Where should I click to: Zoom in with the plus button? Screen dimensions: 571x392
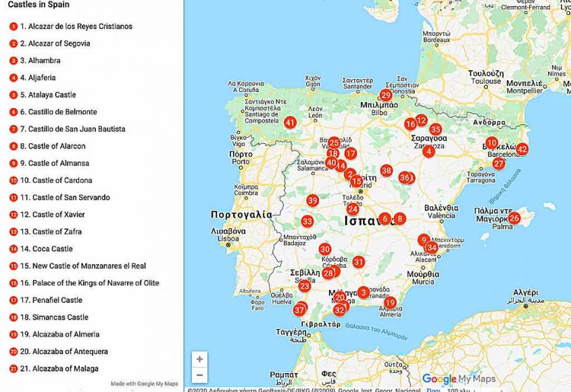199,359
